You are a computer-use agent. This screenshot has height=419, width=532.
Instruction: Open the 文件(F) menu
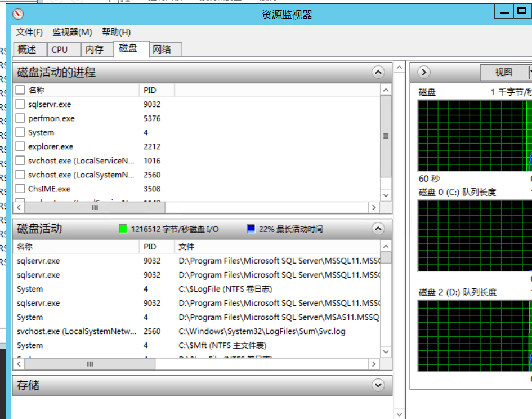(x=29, y=32)
